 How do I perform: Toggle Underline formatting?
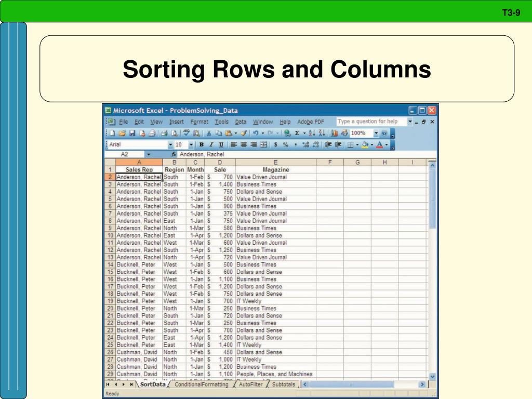[221, 145]
